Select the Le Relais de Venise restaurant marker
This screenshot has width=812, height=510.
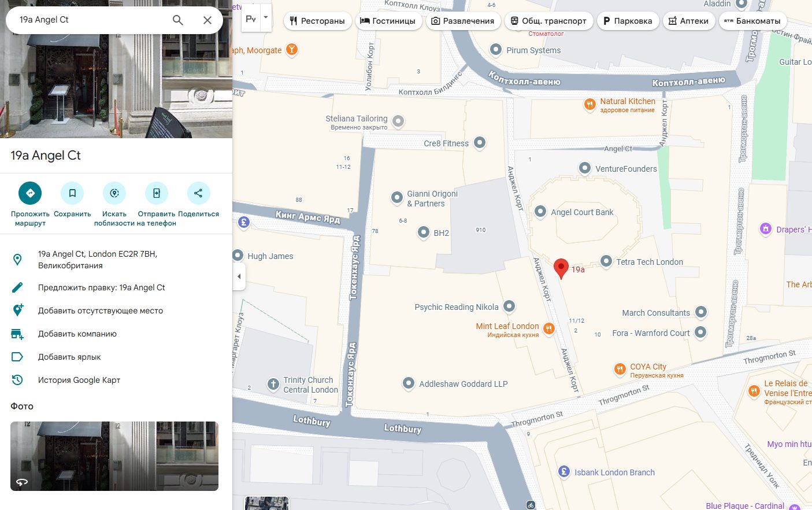click(754, 391)
